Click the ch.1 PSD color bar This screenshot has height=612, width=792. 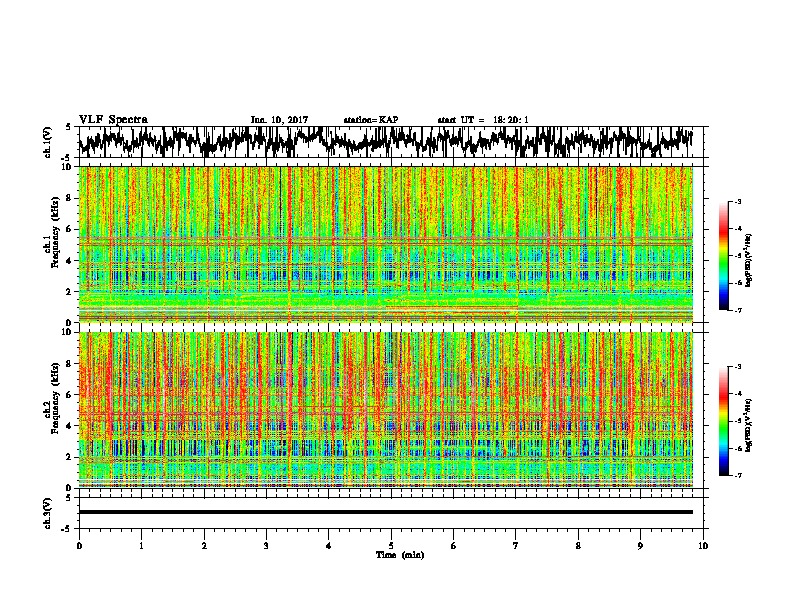click(723, 256)
